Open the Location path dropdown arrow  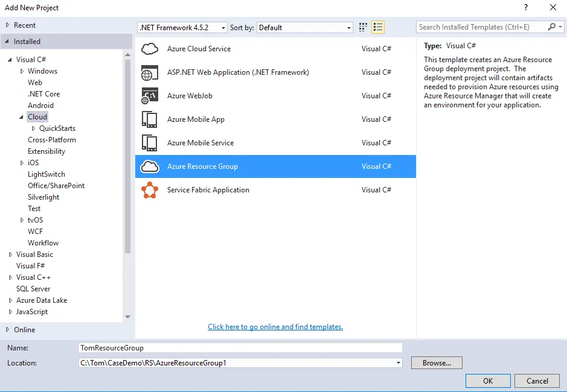click(x=398, y=362)
